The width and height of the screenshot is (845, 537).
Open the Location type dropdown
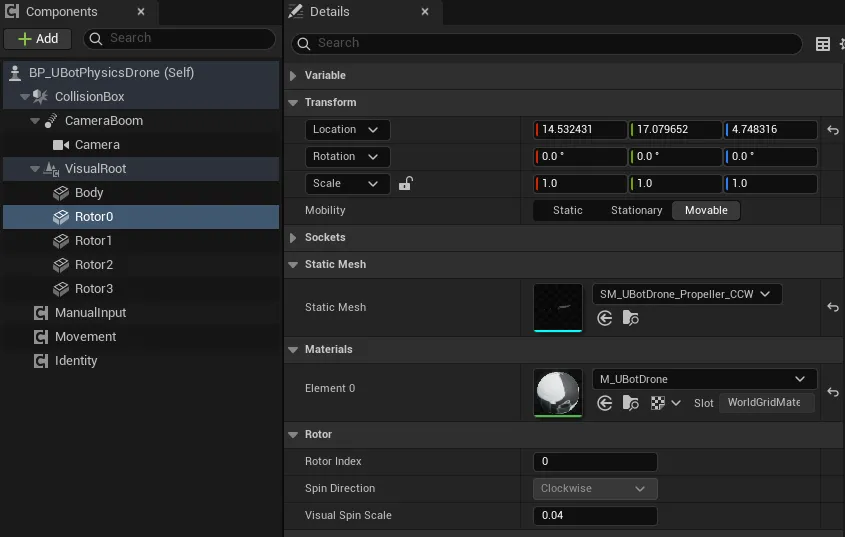[x=347, y=129]
